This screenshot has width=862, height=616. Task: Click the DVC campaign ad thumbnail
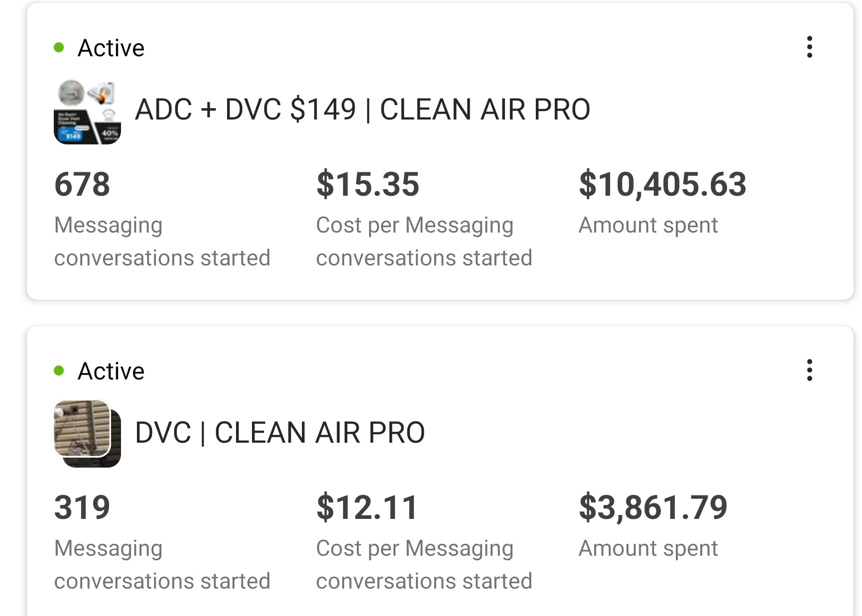click(87, 433)
